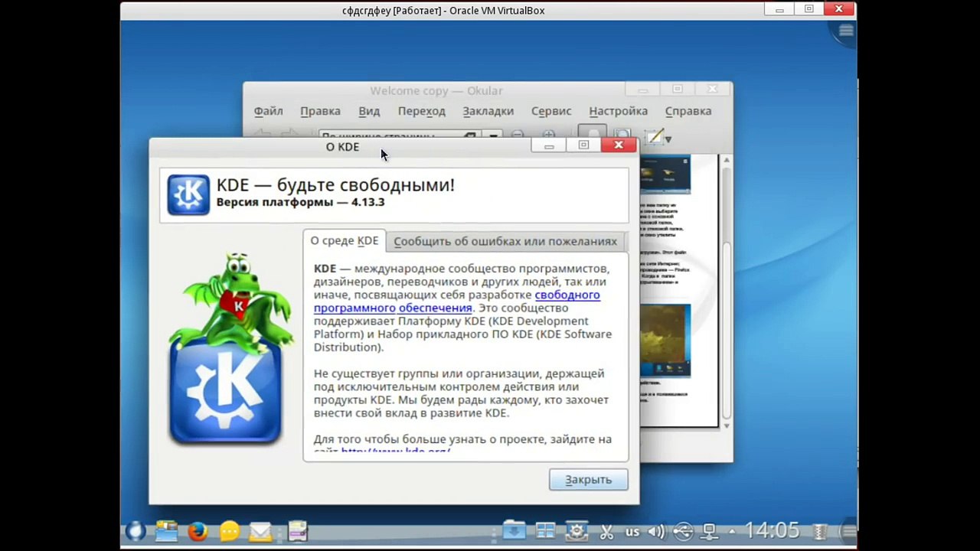980x551 pixels.
Task: Toggle the Okular annotation pencil tool
Action: (x=655, y=136)
